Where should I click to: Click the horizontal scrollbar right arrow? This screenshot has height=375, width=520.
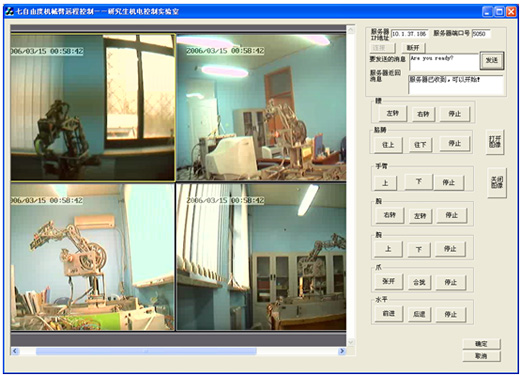pyautogui.click(x=341, y=351)
